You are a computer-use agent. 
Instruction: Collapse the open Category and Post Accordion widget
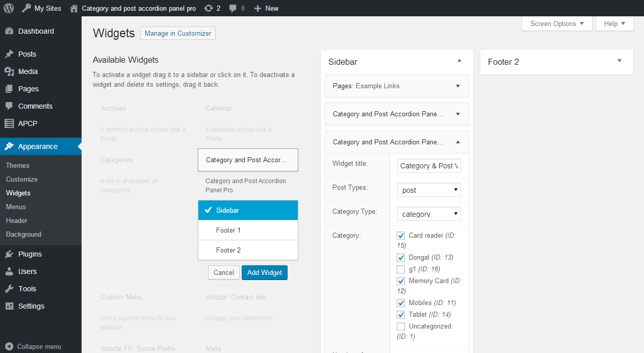tap(458, 142)
